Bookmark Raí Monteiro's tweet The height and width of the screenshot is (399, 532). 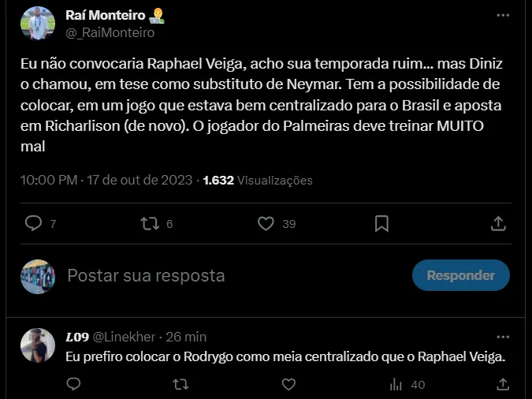click(x=381, y=224)
